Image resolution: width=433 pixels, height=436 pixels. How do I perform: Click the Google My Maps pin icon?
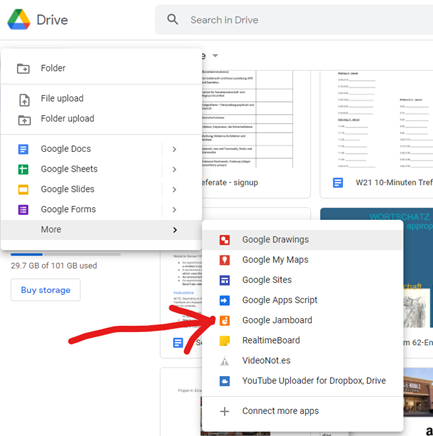click(x=225, y=260)
